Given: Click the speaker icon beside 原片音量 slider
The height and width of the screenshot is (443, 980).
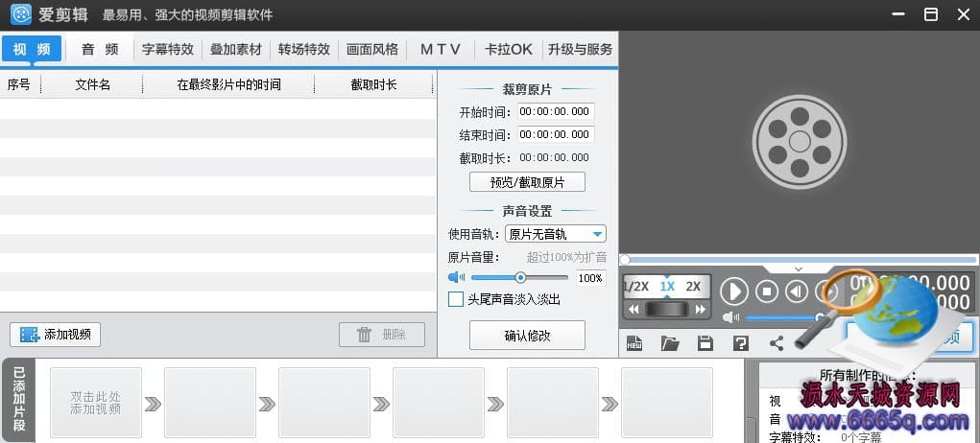Looking at the screenshot, I should [456, 277].
